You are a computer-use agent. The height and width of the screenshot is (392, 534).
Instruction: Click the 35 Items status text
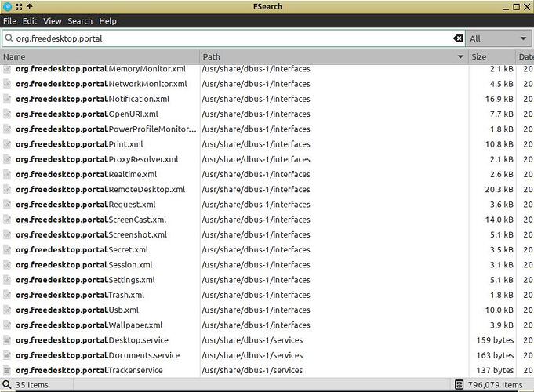point(31,385)
